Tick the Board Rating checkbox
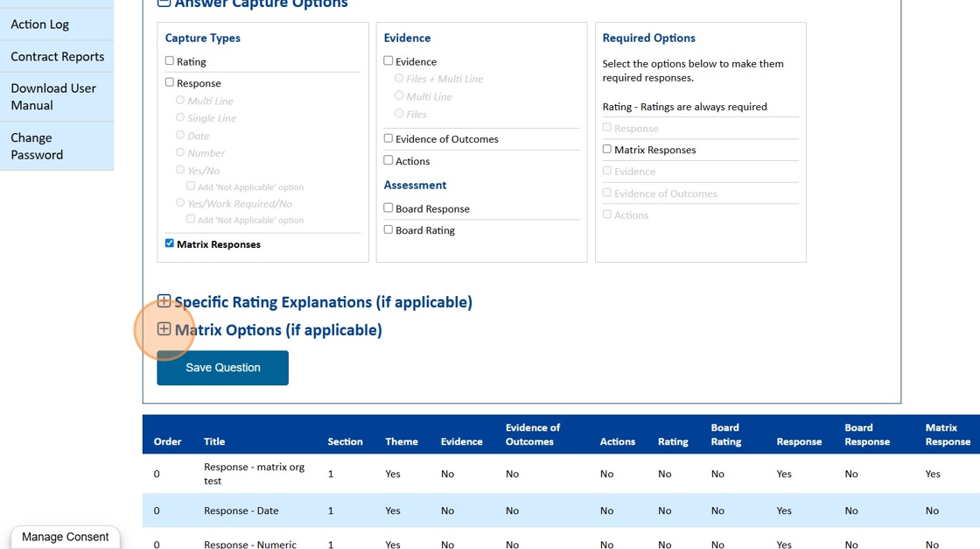The image size is (980, 549). pos(388,229)
